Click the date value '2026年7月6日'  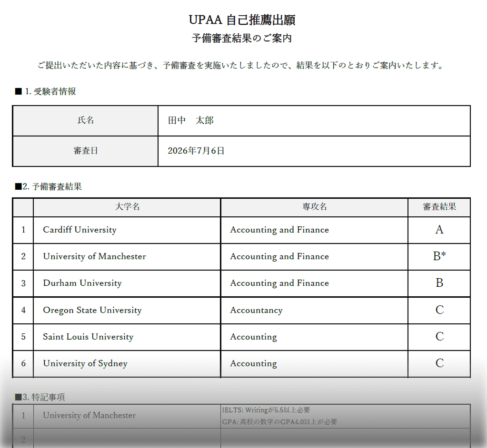[x=196, y=150]
